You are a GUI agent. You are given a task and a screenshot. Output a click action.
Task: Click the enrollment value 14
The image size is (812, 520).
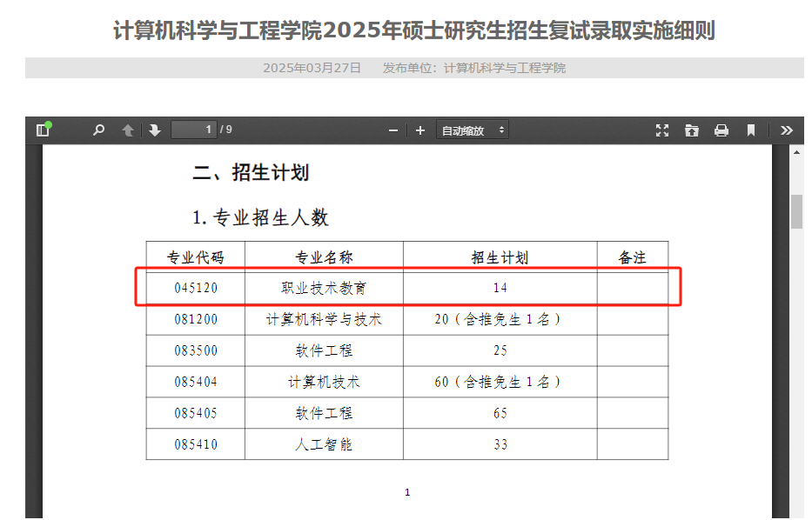pos(500,288)
